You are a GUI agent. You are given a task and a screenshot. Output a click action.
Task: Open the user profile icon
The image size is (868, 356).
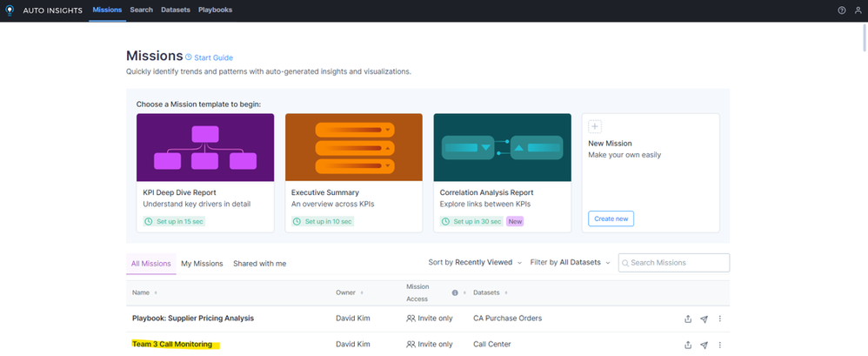point(858,10)
